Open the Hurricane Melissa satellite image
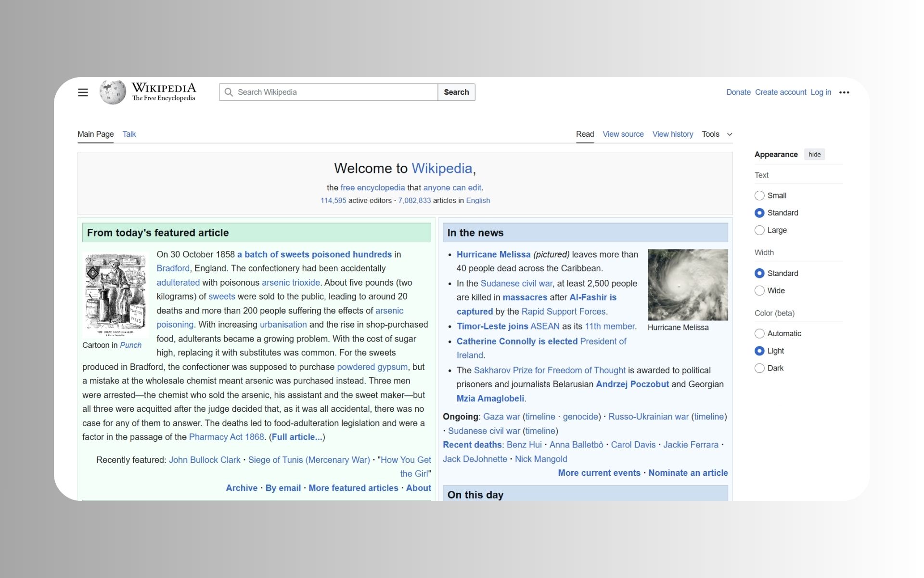 687,285
